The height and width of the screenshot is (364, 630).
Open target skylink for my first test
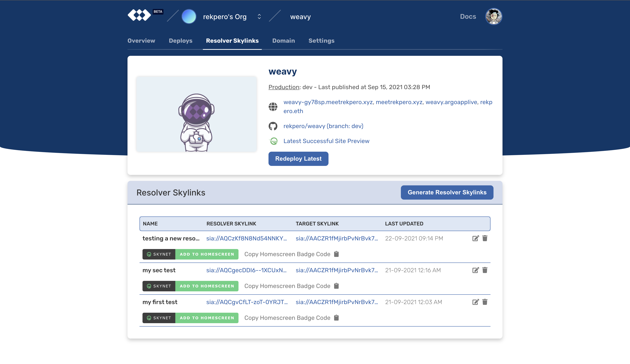[x=337, y=302]
